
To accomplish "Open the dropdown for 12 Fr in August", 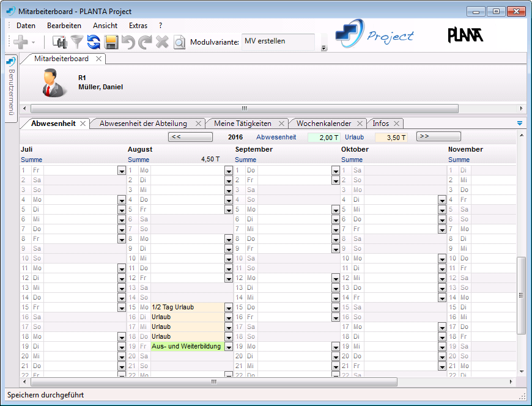I will point(229,278).
